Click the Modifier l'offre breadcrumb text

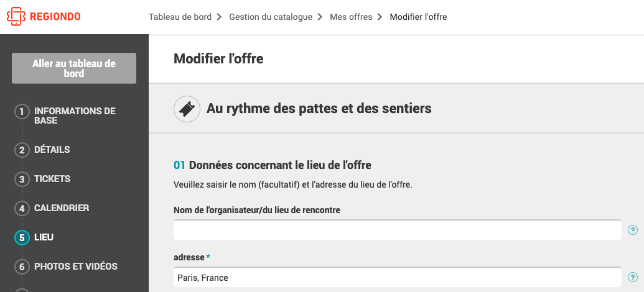[x=418, y=17]
